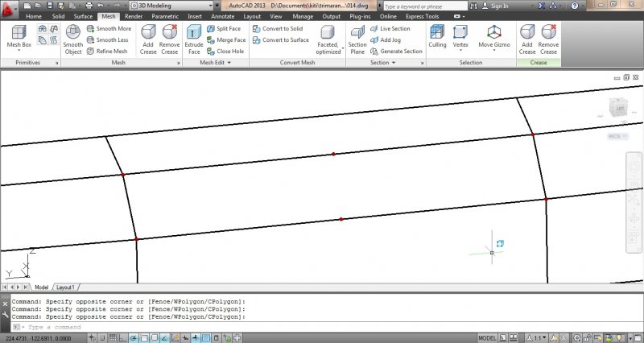Screen dimensions: 644x343
Task: Toggle Object Snap in status bar
Action: point(144,338)
